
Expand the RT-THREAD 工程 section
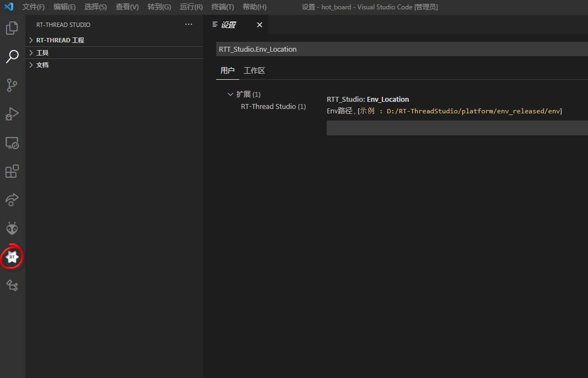pos(114,40)
